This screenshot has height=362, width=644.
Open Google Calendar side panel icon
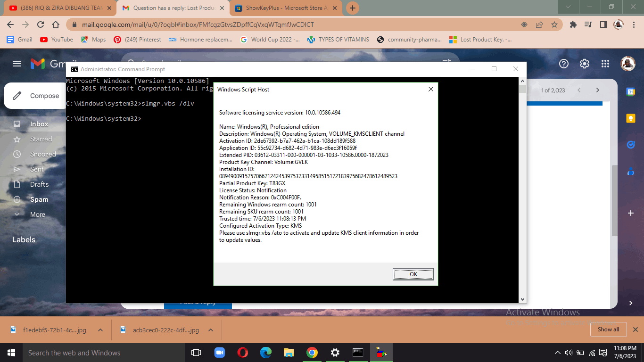click(x=631, y=92)
